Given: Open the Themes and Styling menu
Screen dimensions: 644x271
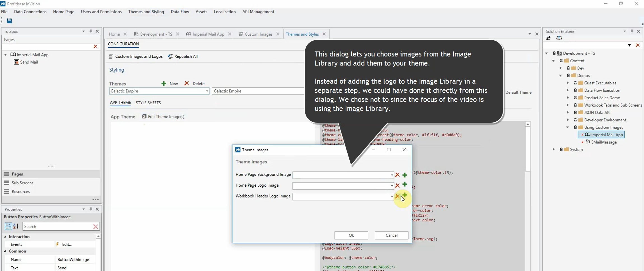Looking at the screenshot, I should click(x=146, y=12).
